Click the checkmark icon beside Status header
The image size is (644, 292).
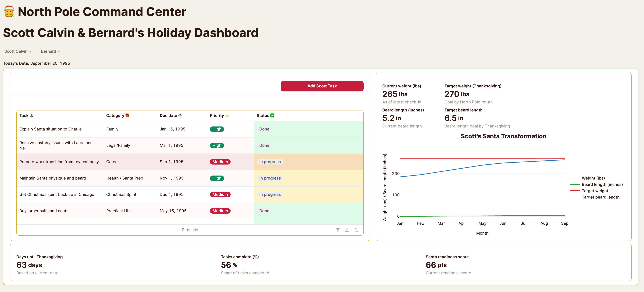[272, 116]
